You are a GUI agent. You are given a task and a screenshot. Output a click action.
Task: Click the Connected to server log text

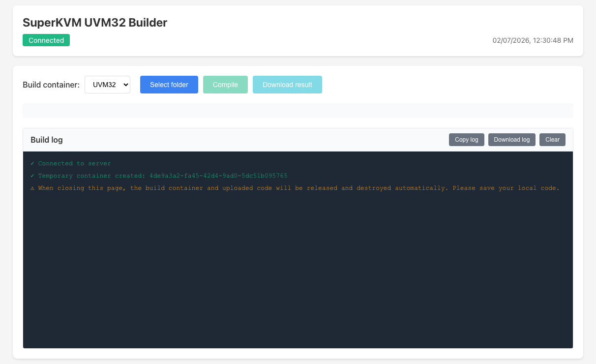(75, 163)
